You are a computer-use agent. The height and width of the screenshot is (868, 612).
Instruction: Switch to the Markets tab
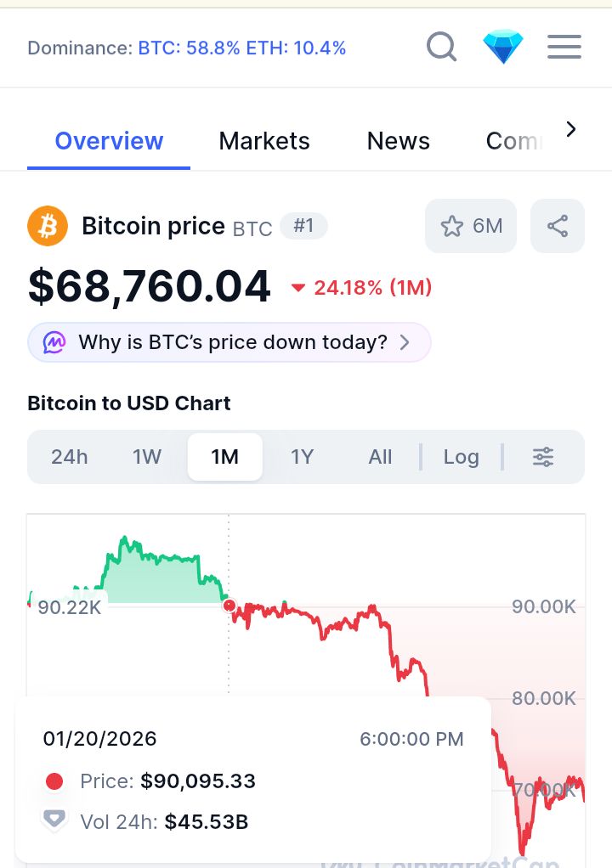(x=264, y=141)
